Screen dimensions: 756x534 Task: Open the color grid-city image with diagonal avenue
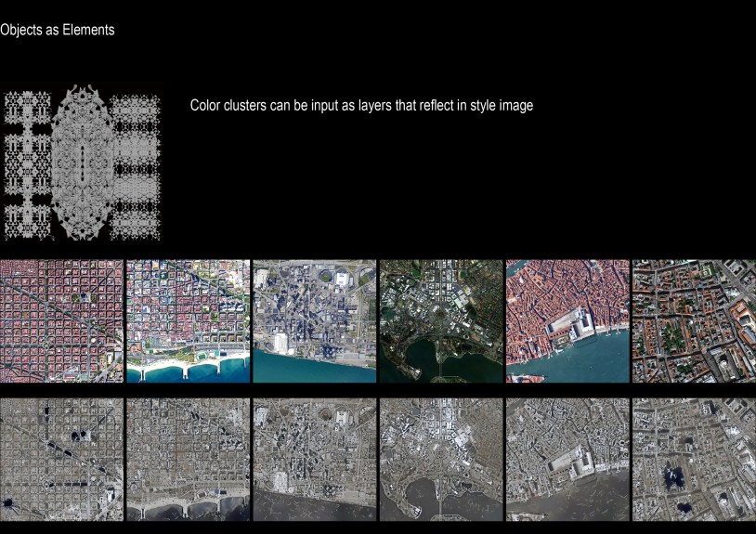tap(61, 320)
